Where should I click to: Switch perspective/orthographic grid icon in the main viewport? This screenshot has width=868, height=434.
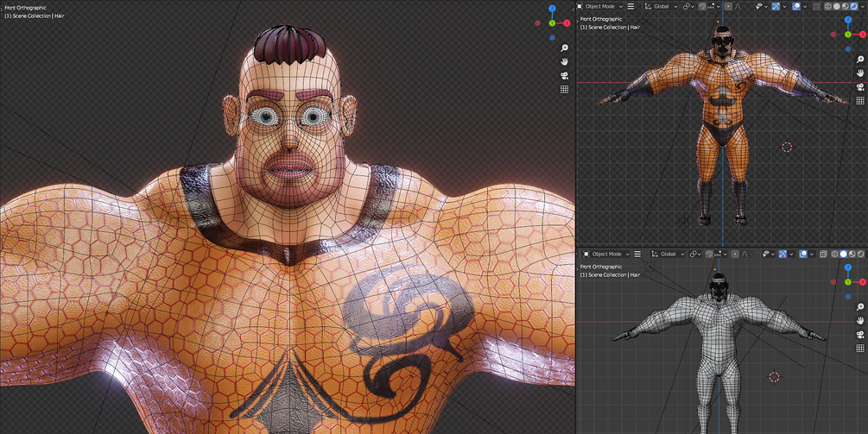[x=564, y=89]
